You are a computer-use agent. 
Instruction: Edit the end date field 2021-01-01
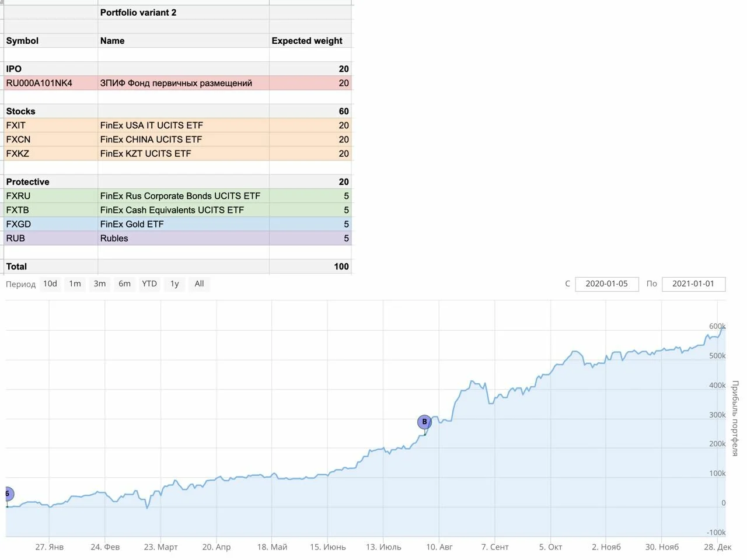pyautogui.click(x=693, y=284)
